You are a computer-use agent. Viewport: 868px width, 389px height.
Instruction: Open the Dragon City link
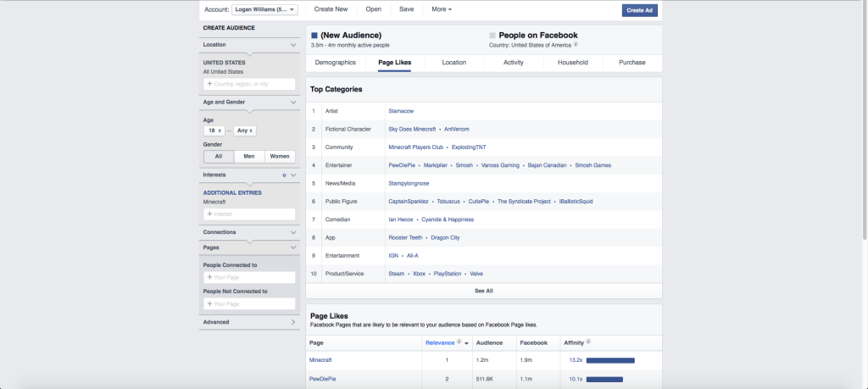click(x=445, y=238)
